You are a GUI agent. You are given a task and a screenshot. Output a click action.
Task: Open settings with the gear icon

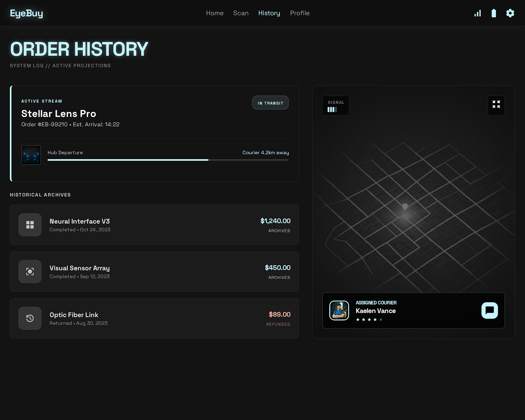point(510,13)
